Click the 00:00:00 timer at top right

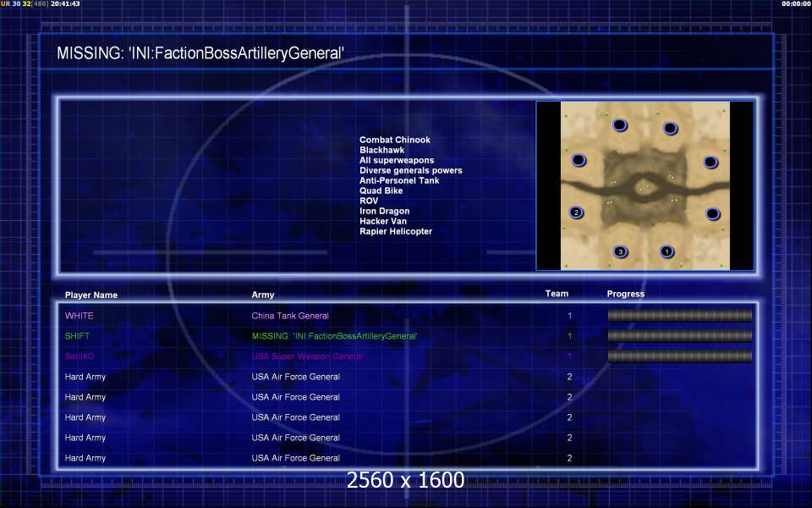click(x=796, y=4)
